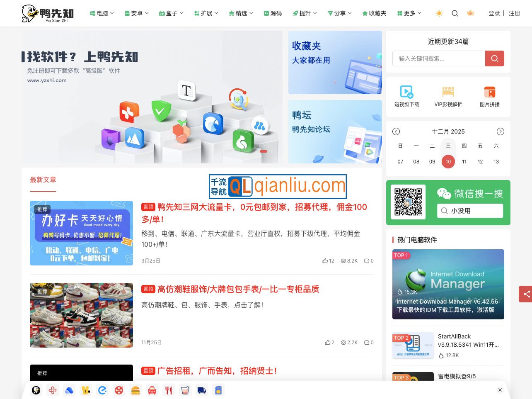
Task: Click the carousel slide indicator dot
Action: click(x=264, y=151)
